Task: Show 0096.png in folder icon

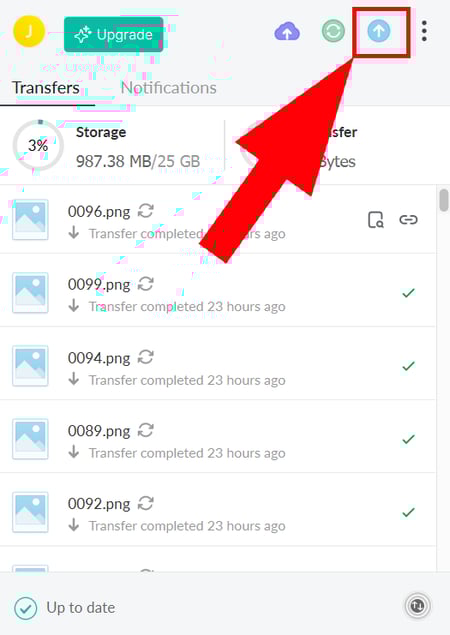Action: tap(375, 219)
